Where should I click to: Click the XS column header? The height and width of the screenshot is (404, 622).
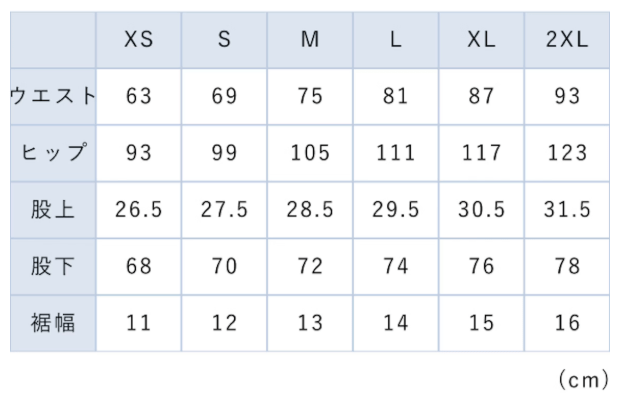coord(138,40)
